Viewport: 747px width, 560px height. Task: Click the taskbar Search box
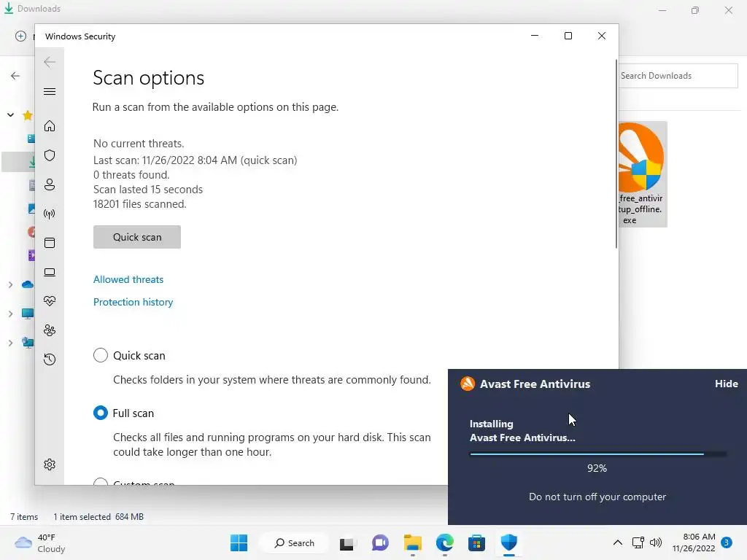point(295,542)
